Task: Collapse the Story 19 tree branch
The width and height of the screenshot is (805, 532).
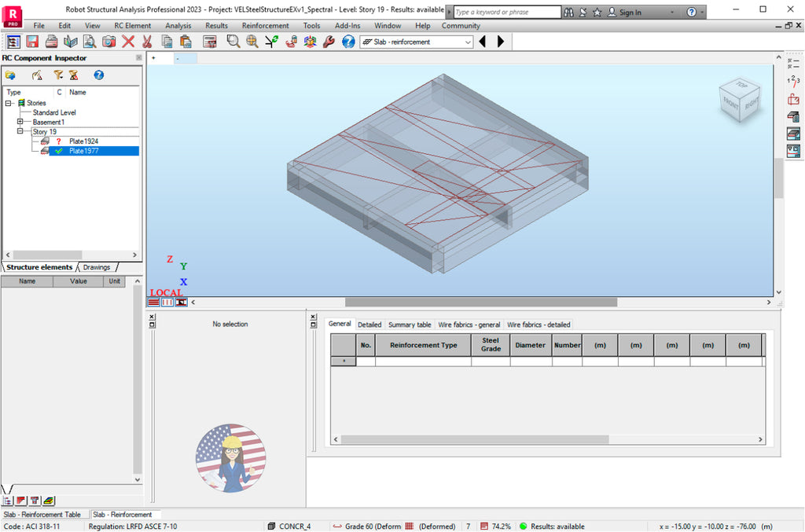Action: [x=22, y=131]
